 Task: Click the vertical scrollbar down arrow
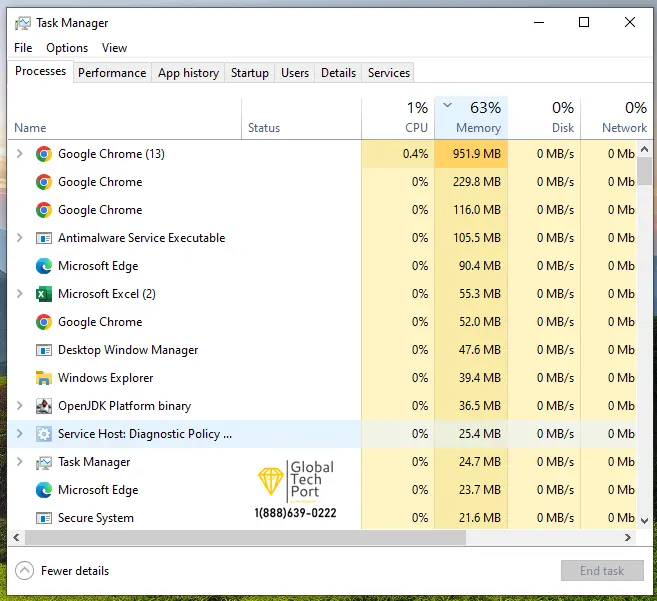pos(644,521)
